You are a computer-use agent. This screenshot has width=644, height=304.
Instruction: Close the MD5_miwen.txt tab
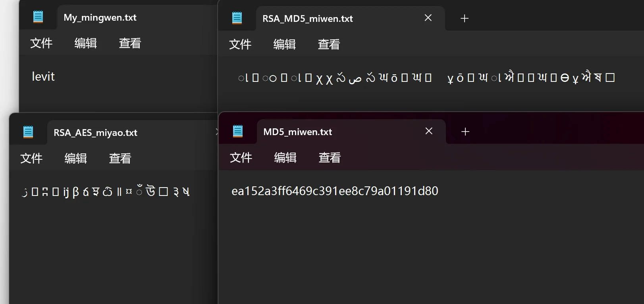(x=429, y=131)
